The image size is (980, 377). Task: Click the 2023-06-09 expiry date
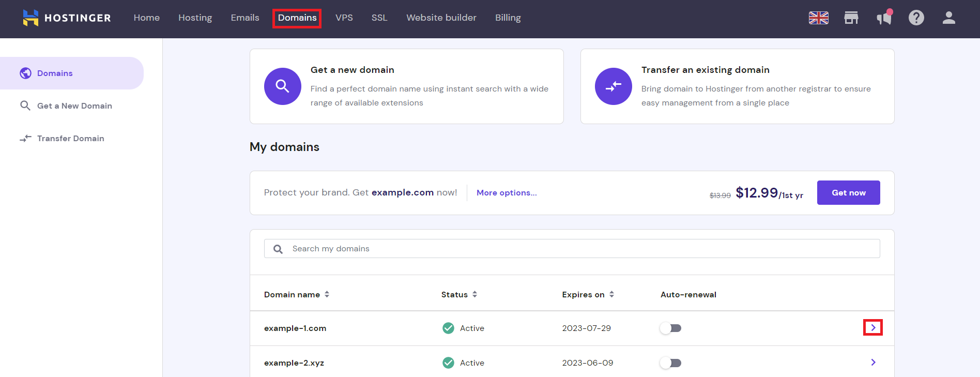pos(588,363)
